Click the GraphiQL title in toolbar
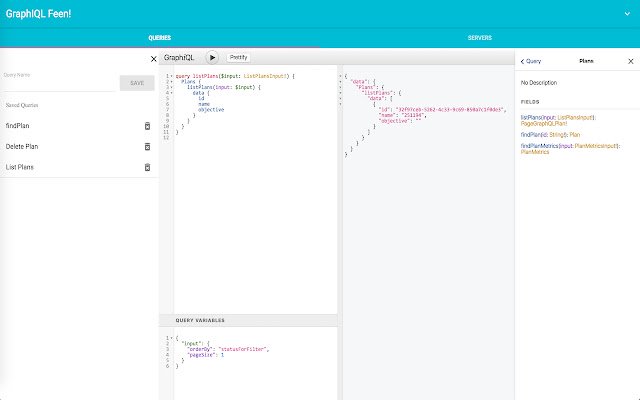The image size is (640, 400). click(179, 58)
